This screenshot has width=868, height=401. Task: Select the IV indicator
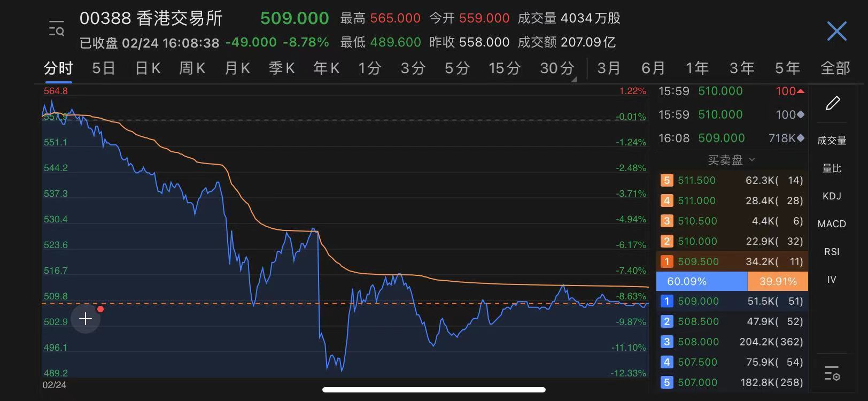(x=832, y=280)
